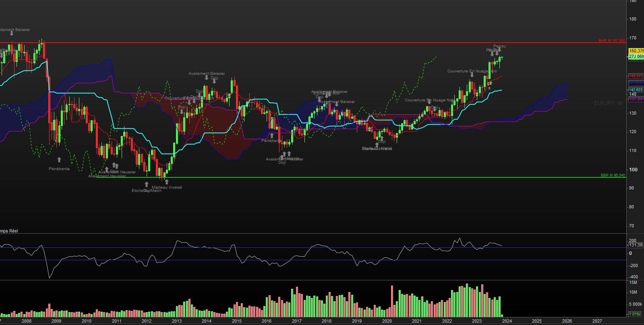Viewport: 644px width, 325px height.
Task: Click the BBR M 96,040 support label
Action: coord(613,175)
